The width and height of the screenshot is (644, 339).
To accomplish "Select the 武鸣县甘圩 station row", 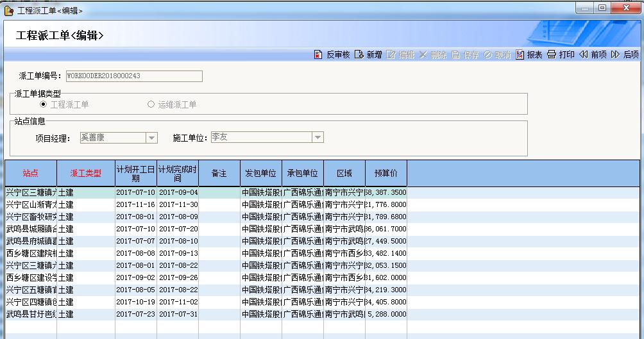I will [30, 314].
